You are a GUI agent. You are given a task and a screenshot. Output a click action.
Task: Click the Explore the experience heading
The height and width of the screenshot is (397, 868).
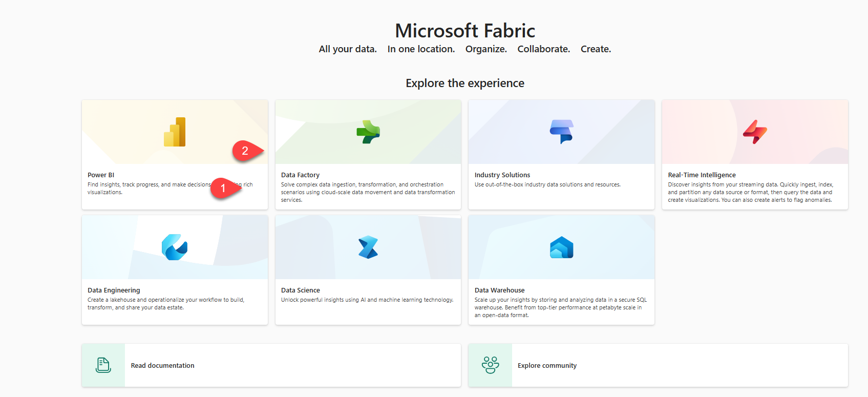[465, 83]
